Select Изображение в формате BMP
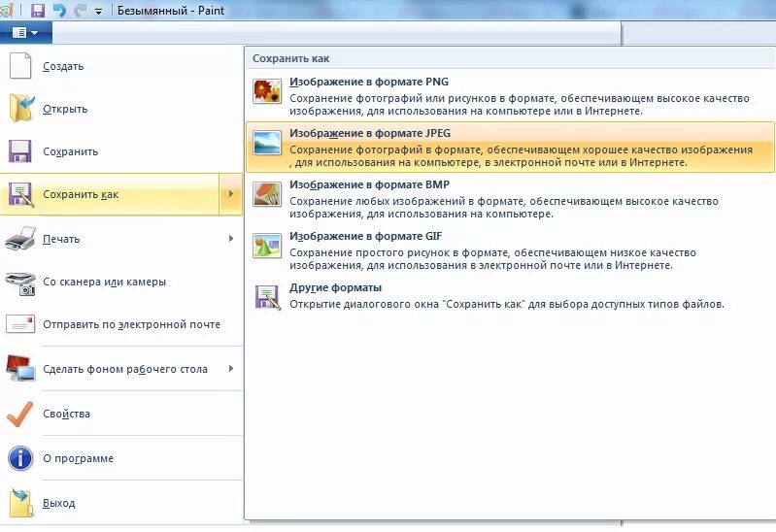 [510, 198]
